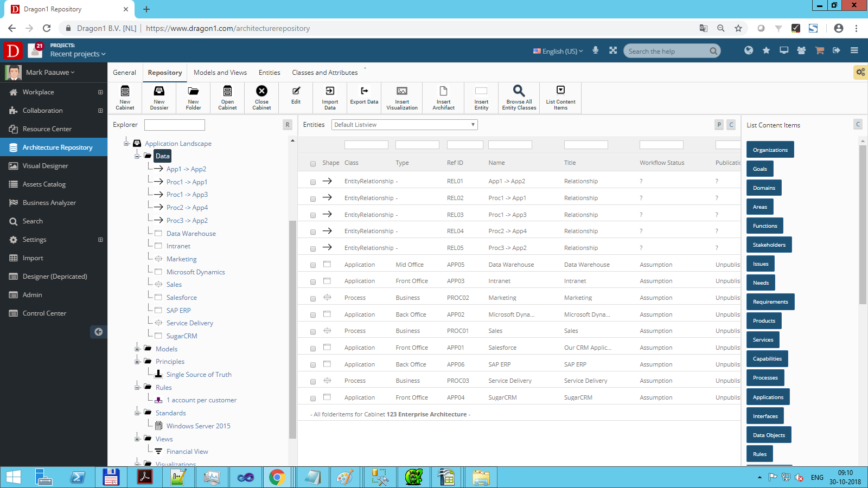The image size is (868, 488).
Task: Open Visual Designer in sidebar
Action: pos(54,166)
